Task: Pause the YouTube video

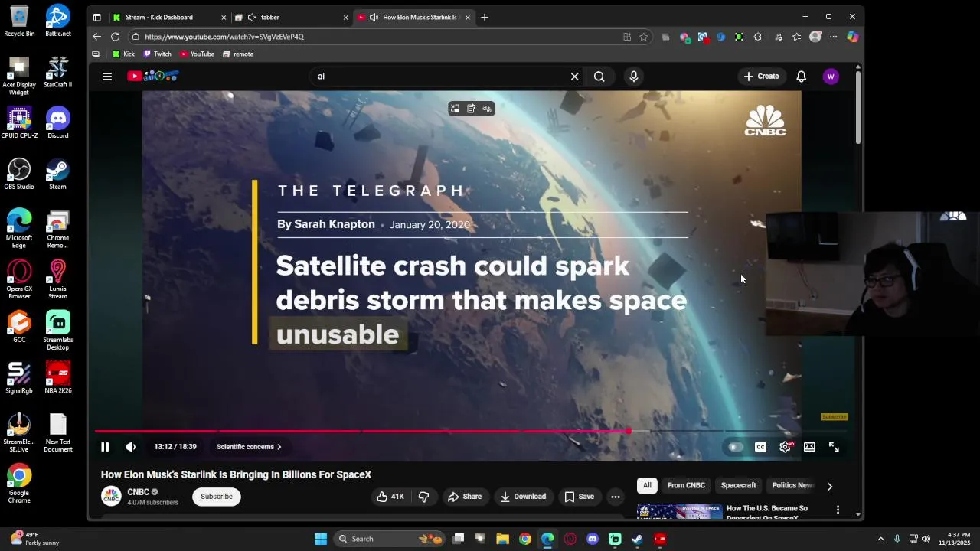Action: [105, 447]
